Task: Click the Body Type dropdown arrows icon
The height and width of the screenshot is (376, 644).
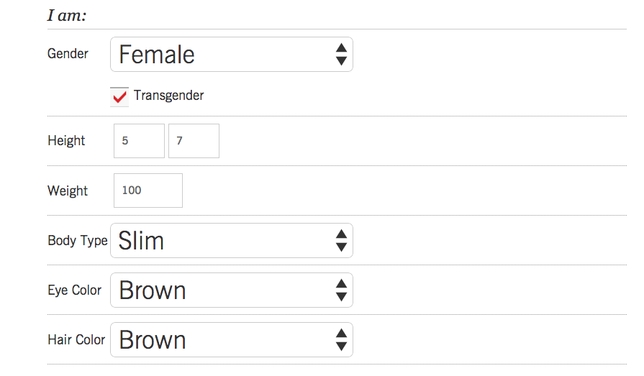Action: click(x=341, y=240)
